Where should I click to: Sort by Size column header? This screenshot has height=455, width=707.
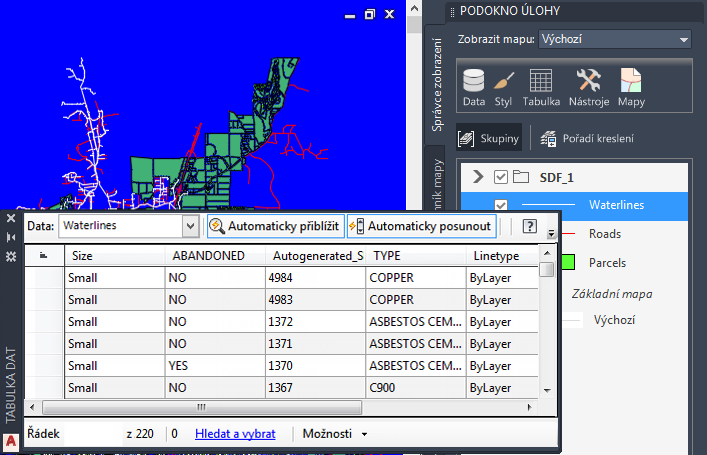click(115, 256)
